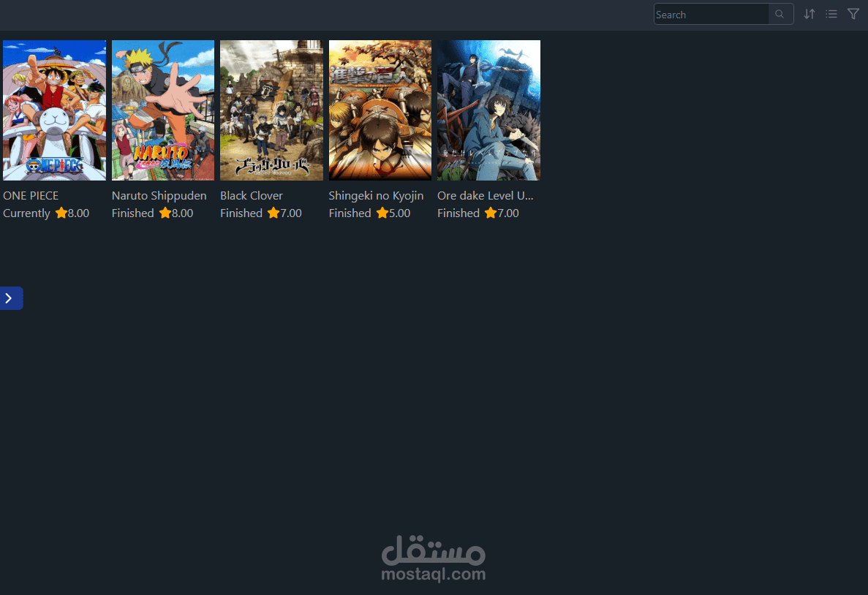Select the Black Clover title text
Image resolution: width=868 pixels, height=595 pixels.
tap(252, 196)
